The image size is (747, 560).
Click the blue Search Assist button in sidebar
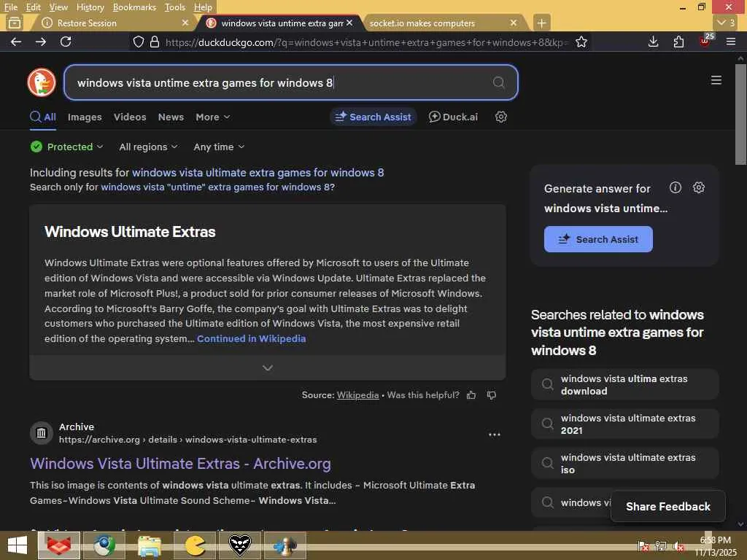tap(598, 239)
